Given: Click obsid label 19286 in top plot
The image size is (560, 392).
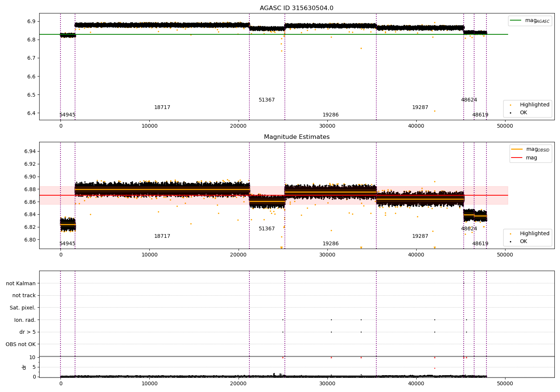Looking at the screenshot, I should click(330, 115).
